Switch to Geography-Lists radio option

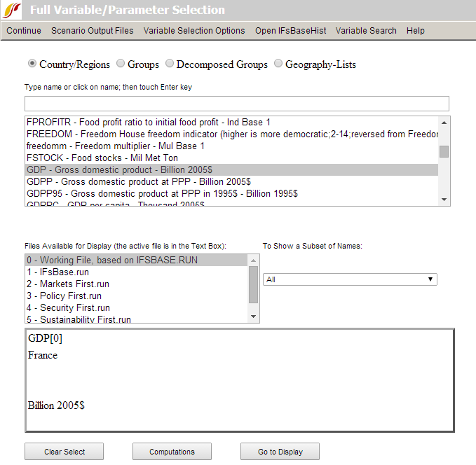coord(279,64)
